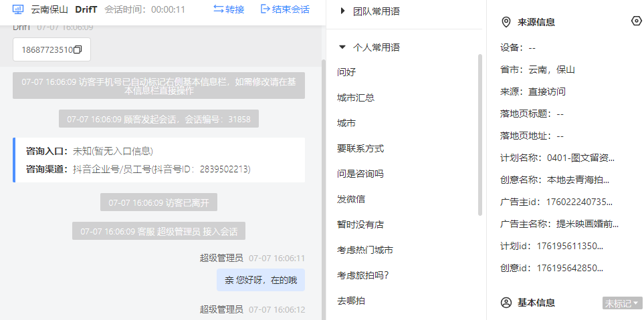The image size is (644, 320).
Task: Click the exit icon before 结束会话
Action: click(x=265, y=9)
